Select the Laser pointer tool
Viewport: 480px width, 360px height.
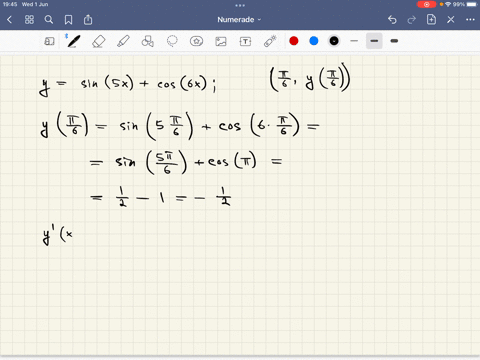(x=270, y=41)
